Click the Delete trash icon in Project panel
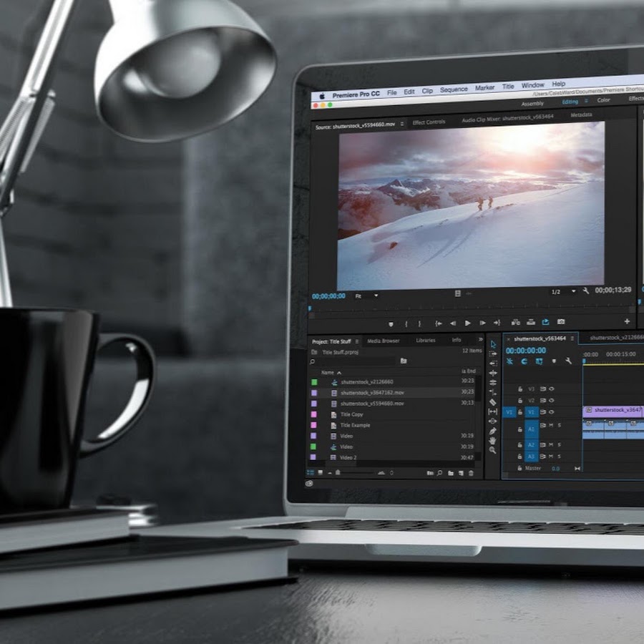644x644 pixels. (471, 473)
